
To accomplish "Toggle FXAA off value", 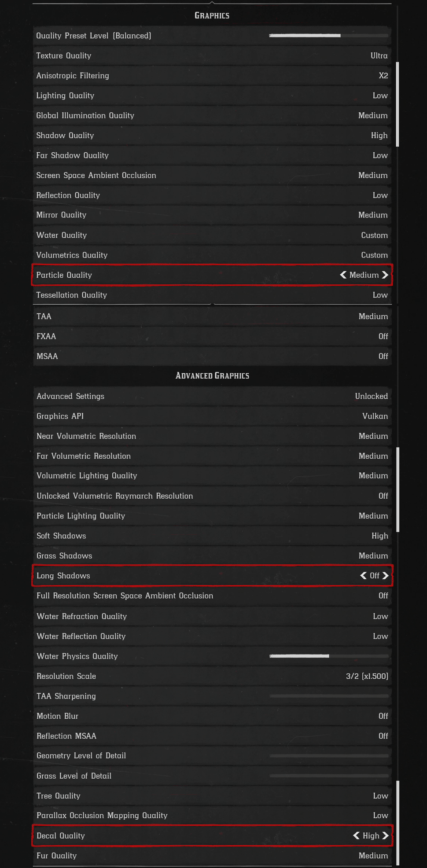I will click(383, 336).
